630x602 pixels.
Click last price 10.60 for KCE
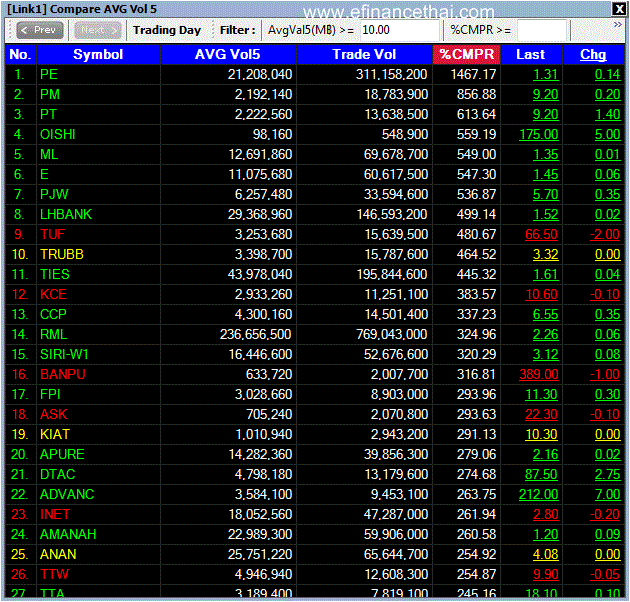point(542,295)
